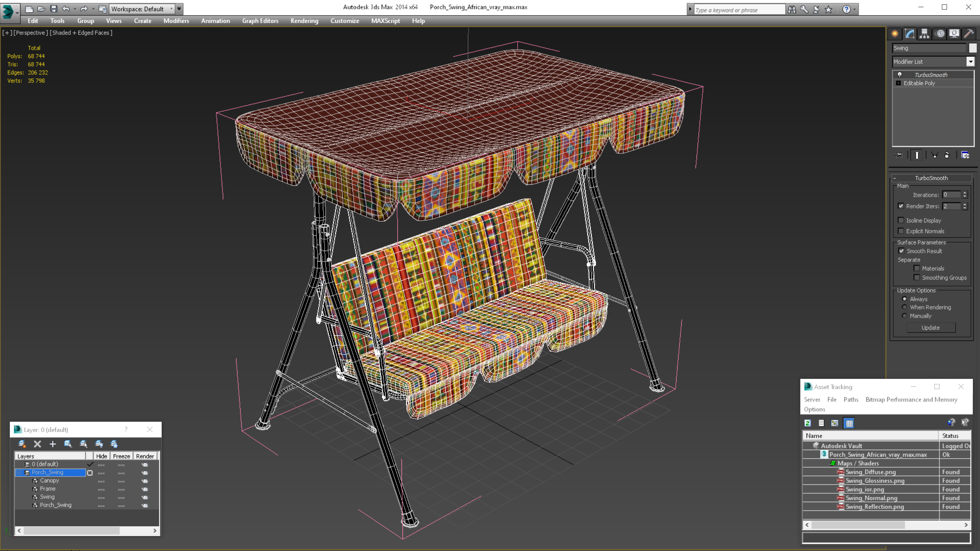Click the Name column header in Asset Tracking
980x551 pixels.
coord(870,435)
